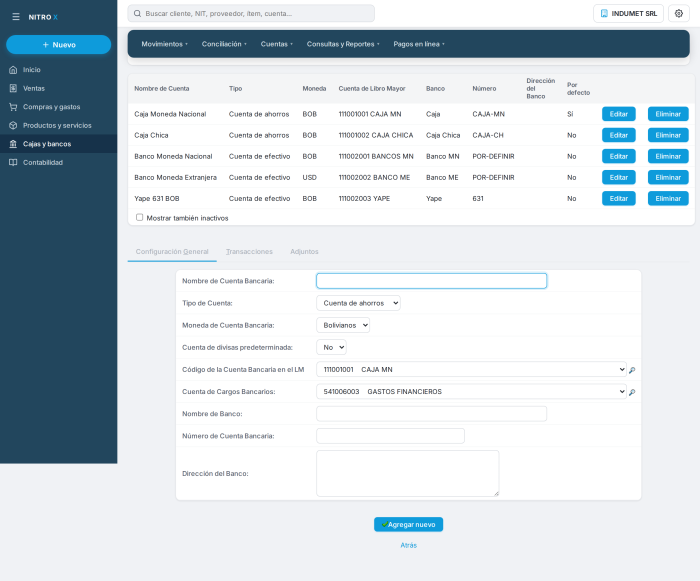Expand the Pagos en línea menu

[419, 44]
